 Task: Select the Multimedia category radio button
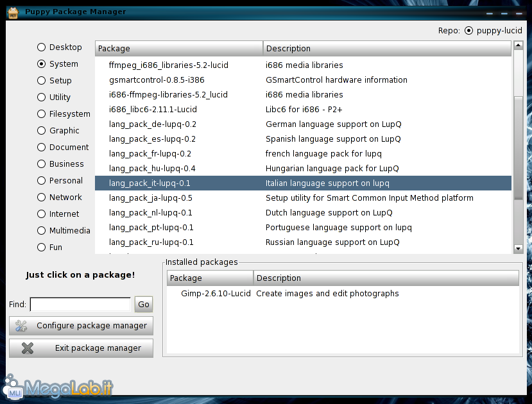pos(42,231)
